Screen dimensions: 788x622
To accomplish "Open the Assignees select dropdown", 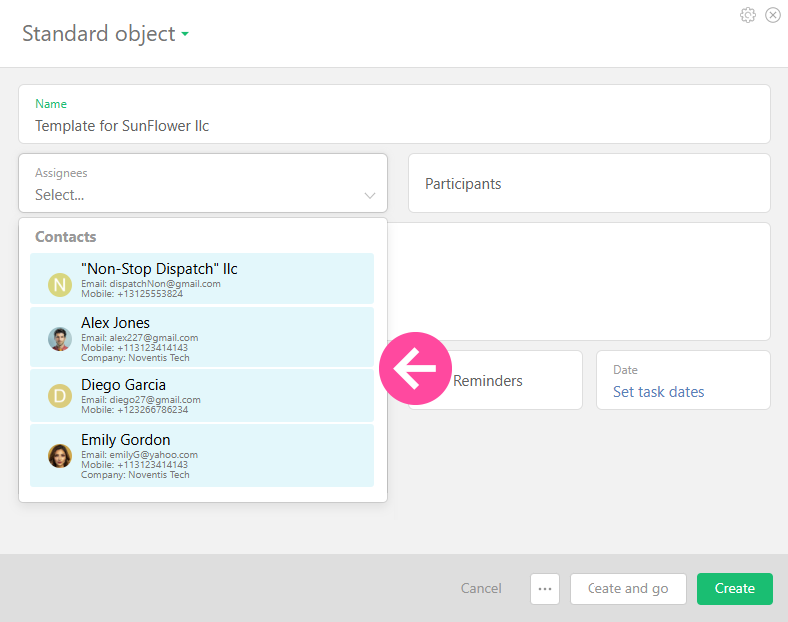I will (190, 195).
